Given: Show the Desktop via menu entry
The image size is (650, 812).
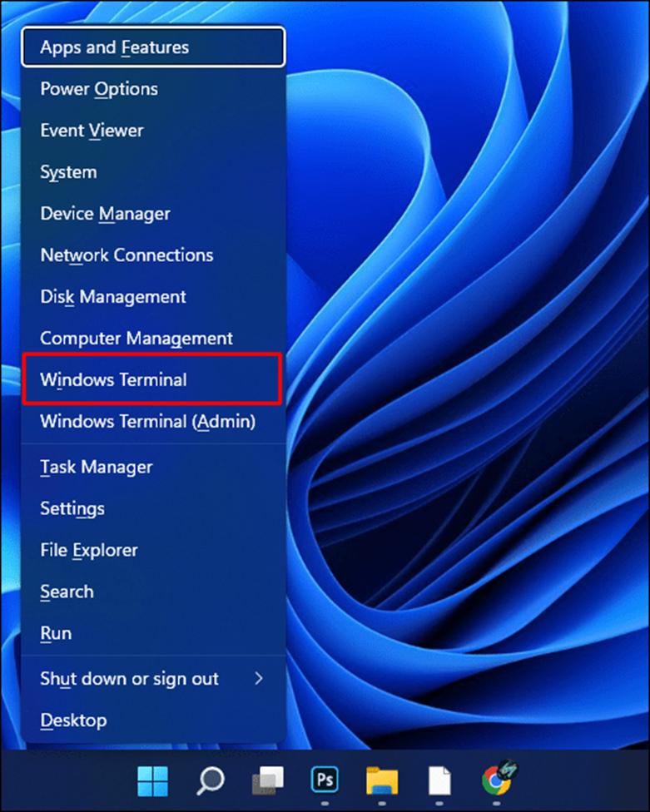Looking at the screenshot, I should (153, 720).
